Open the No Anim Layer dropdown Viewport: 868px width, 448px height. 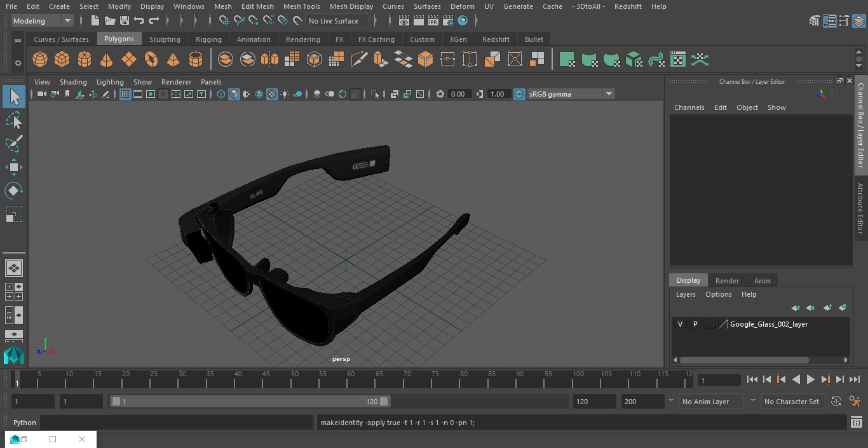tap(712, 402)
